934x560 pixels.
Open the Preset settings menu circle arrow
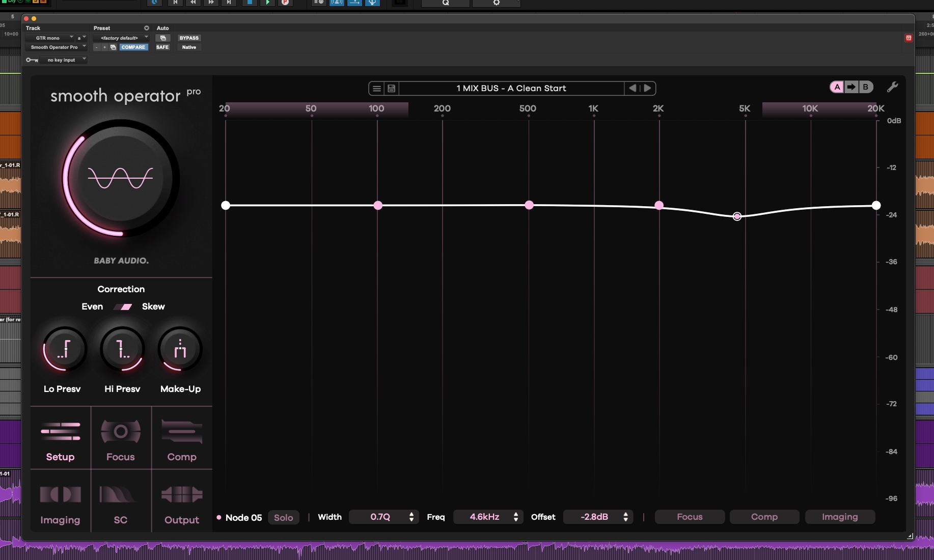[147, 28]
